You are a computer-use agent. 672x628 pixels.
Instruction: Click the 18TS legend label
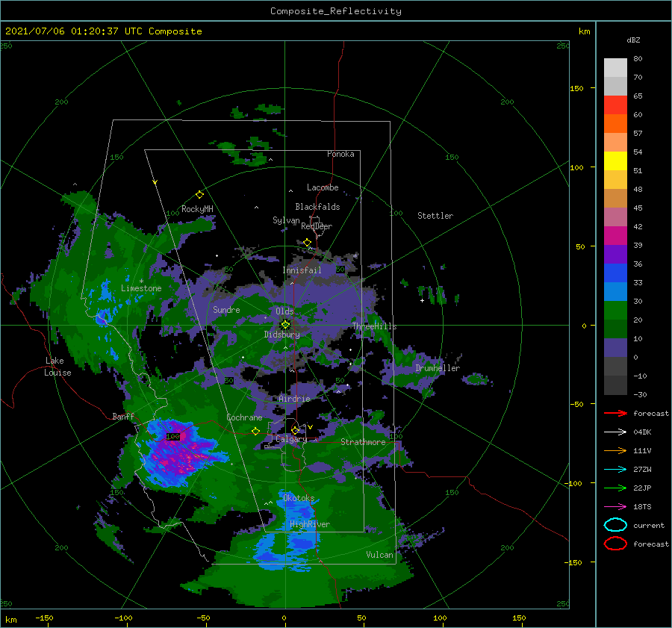click(642, 507)
